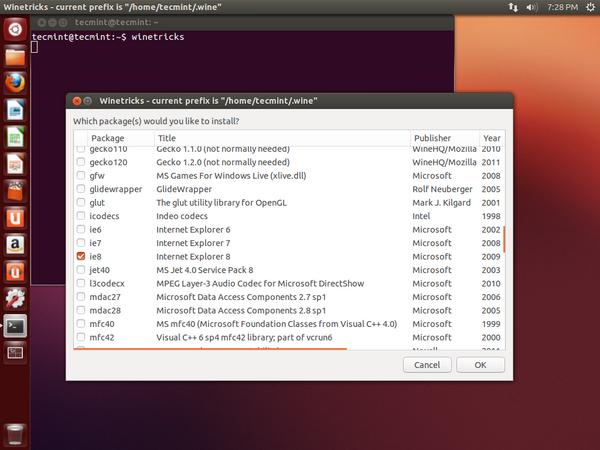The image size is (600, 450).
Task: Open Ubuntu One icon in launcher
Action: (15, 218)
